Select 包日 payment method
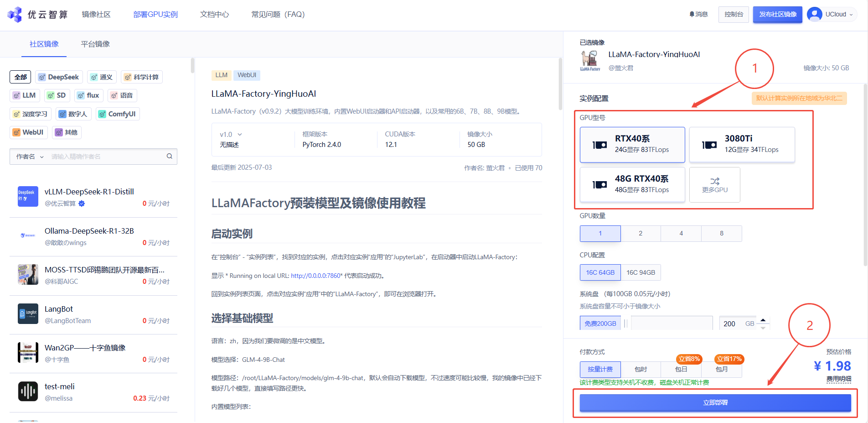Screen dimensions: 868x423 (681, 369)
